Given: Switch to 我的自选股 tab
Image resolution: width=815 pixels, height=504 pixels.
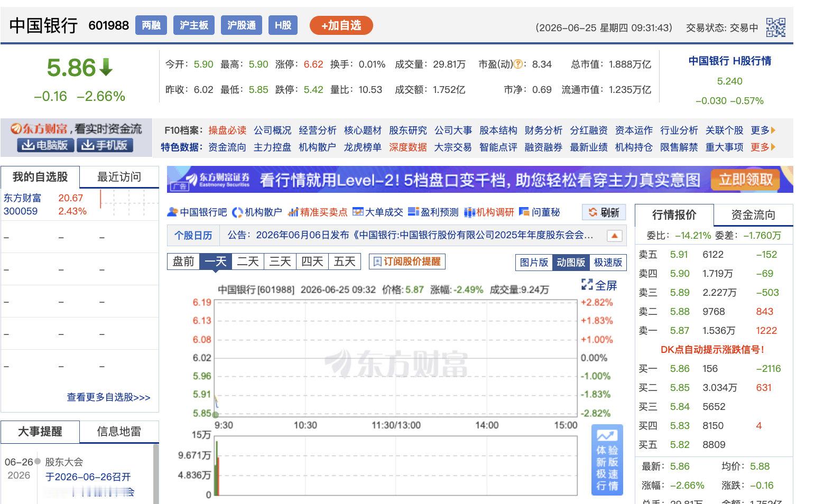Looking at the screenshot, I should 40,177.
